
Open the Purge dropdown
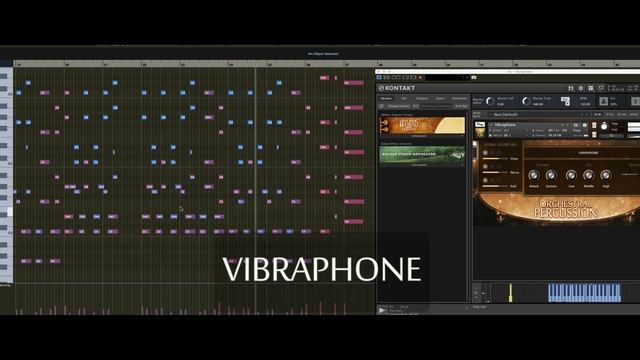coord(577,130)
